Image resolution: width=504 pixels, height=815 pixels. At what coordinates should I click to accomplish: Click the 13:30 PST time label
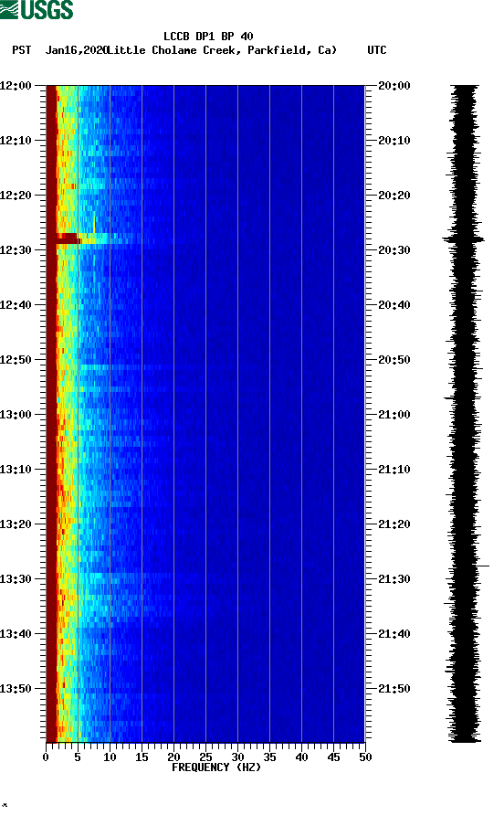click(16, 579)
